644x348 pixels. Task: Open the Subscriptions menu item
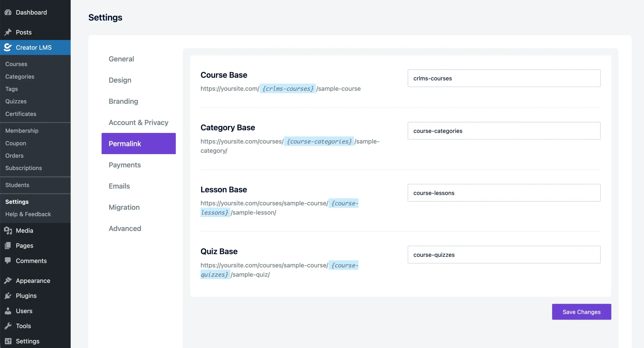(x=23, y=168)
